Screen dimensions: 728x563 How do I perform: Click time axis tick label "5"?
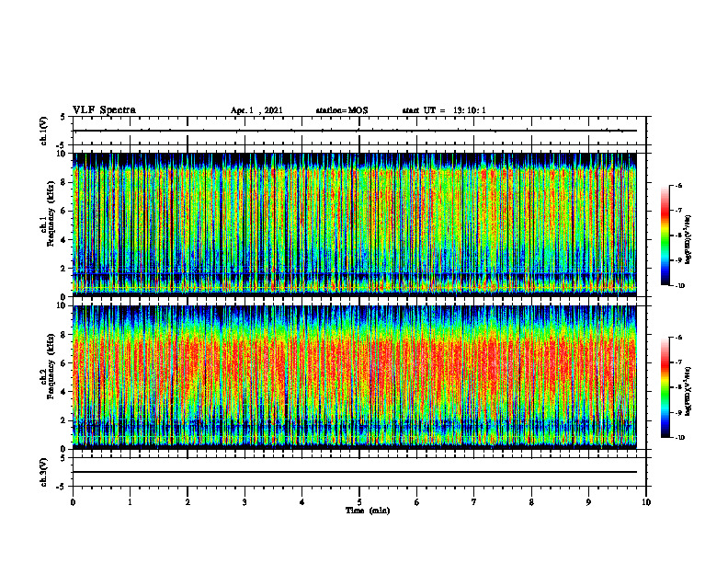click(359, 502)
